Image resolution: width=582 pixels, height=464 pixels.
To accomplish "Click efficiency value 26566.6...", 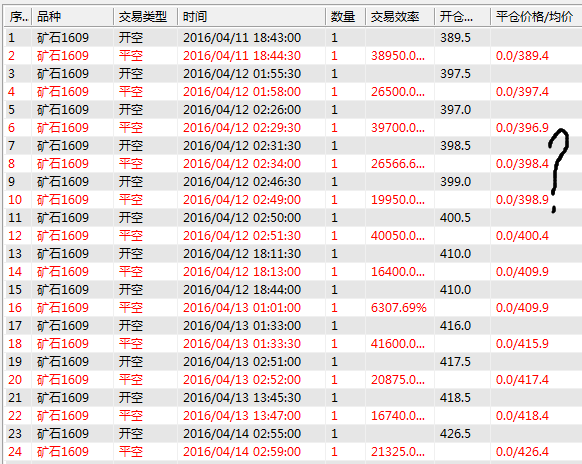I will click(398, 164).
